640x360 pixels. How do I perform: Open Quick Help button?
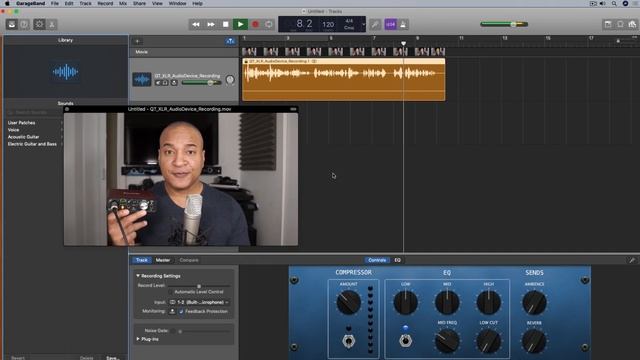(x=24, y=24)
